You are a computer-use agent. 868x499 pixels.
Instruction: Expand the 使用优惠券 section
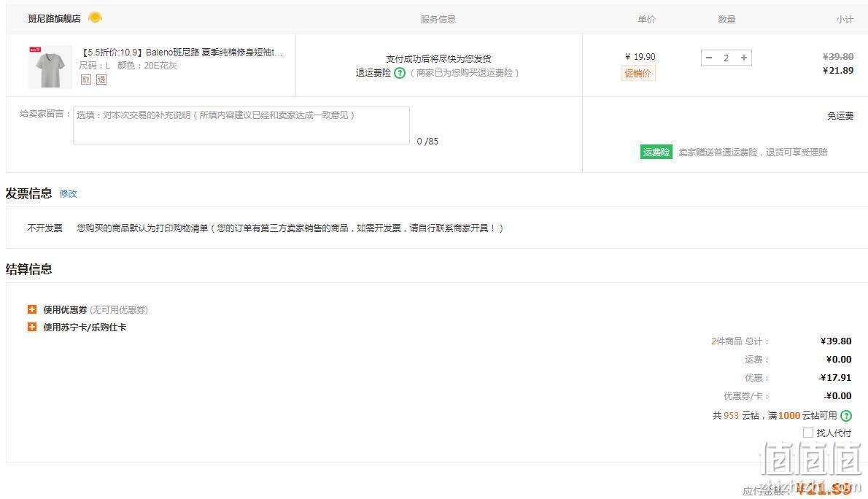pos(32,309)
